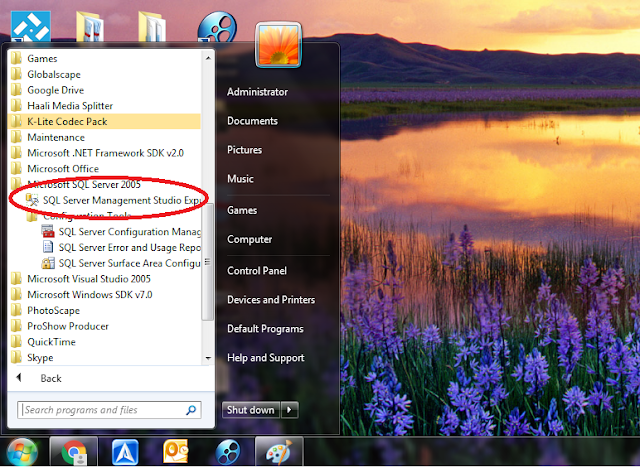640x468 pixels.
Task: Open Devices and Printers
Action: coord(271,299)
